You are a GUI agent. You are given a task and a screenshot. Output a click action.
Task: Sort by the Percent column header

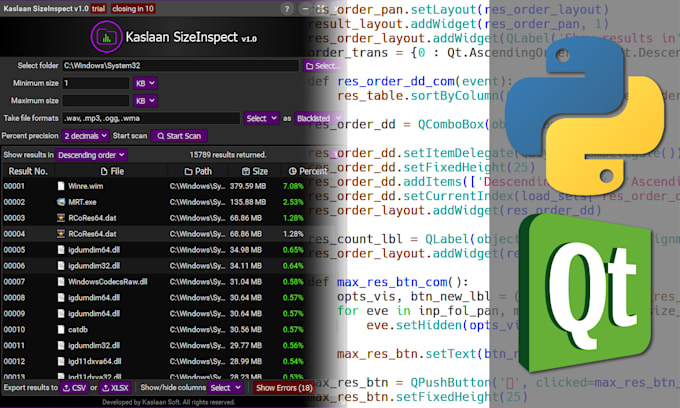[307, 171]
